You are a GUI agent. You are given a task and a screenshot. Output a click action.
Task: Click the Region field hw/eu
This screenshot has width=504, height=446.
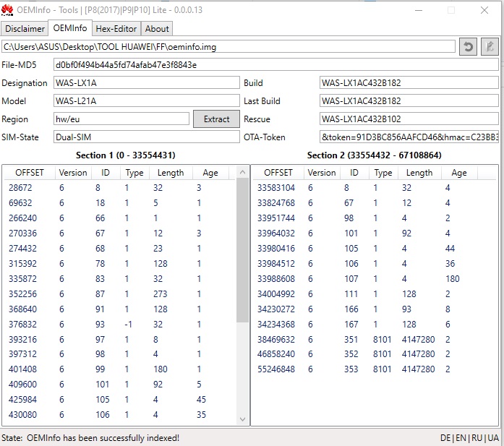(x=121, y=119)
